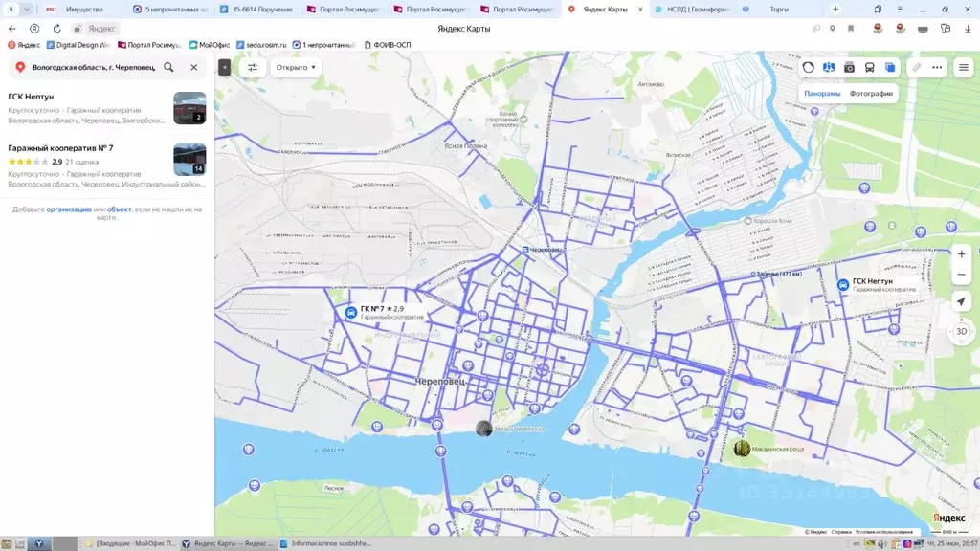This screenshot has height=551, width=980.
Task: Enable 3D map view
Action: point(961,332)
